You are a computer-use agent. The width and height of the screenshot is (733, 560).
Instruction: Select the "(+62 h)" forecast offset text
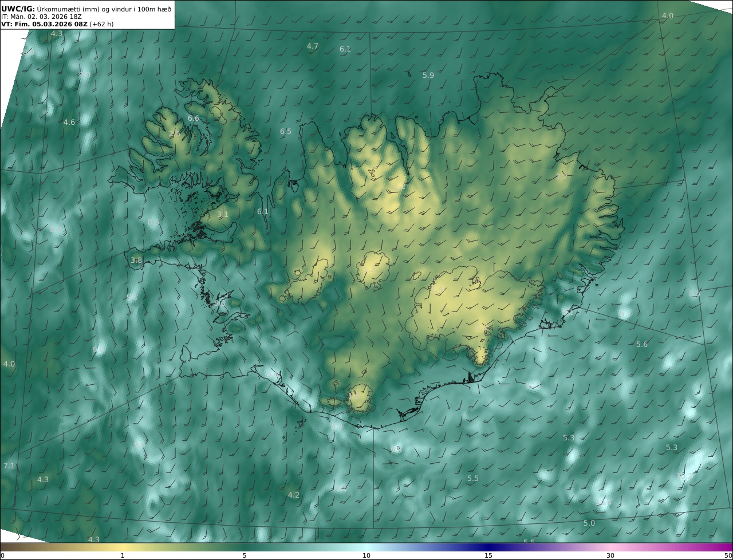tap(102, 25)
